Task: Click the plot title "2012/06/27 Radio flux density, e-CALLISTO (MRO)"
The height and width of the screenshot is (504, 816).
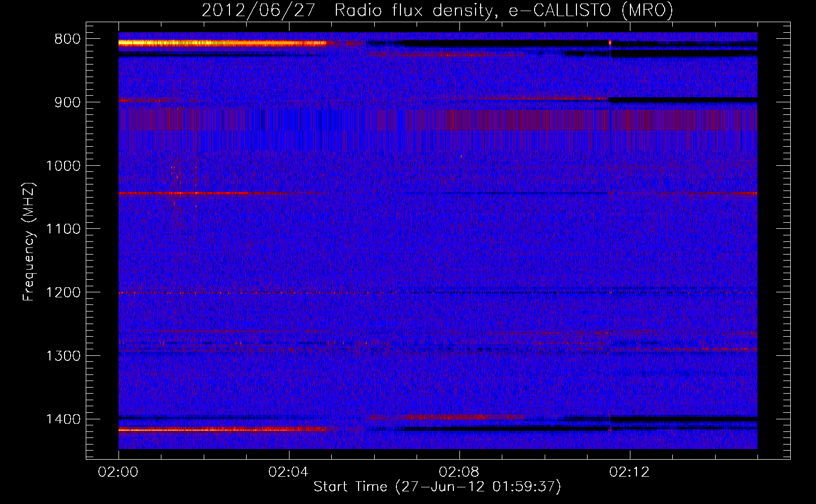Action: 437,11
